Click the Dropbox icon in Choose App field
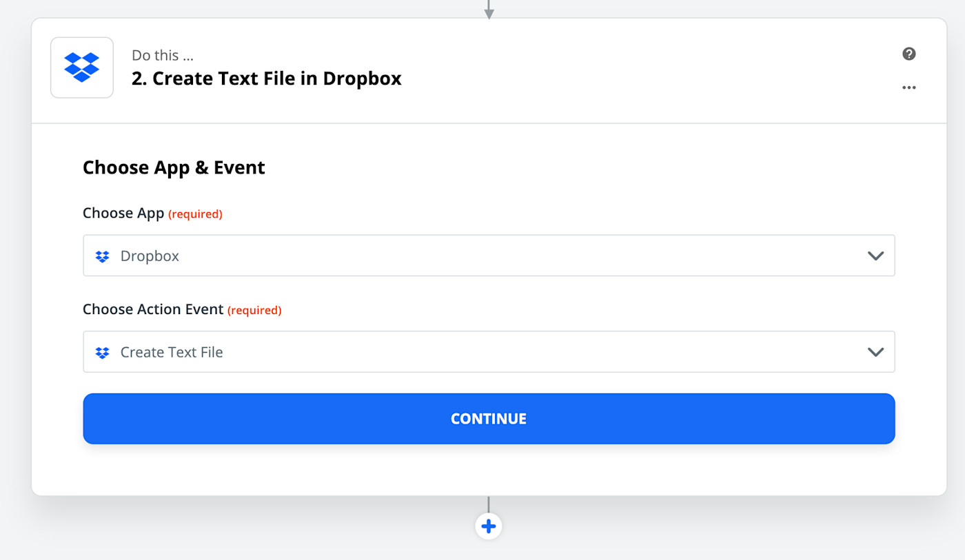The width and height of the screenshot is (965, 560). point(103,256)
